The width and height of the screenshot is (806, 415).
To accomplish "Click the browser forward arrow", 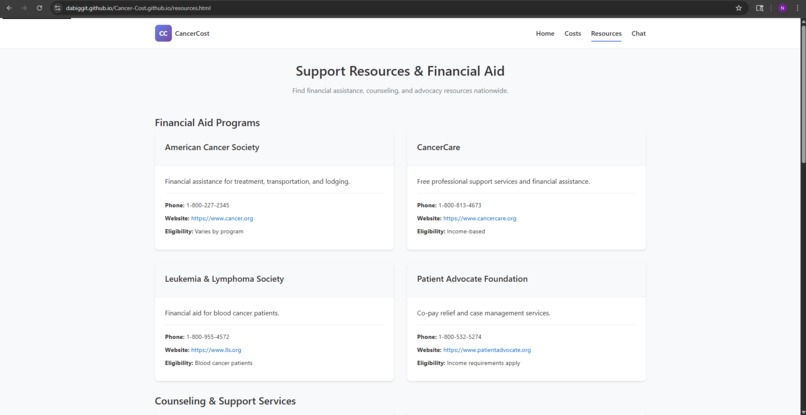I will (24, 8).
